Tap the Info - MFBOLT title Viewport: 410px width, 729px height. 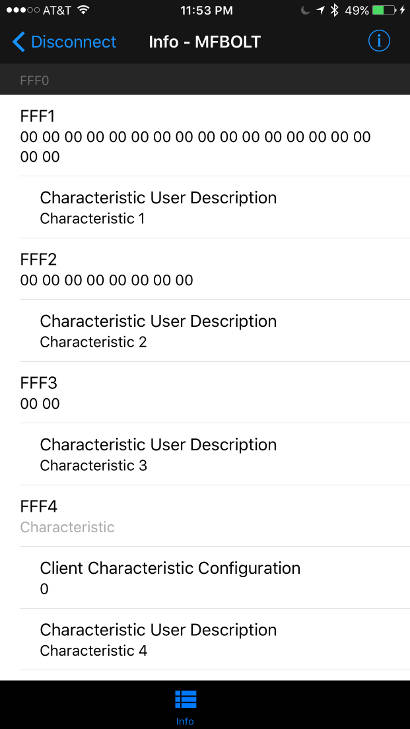205,42
